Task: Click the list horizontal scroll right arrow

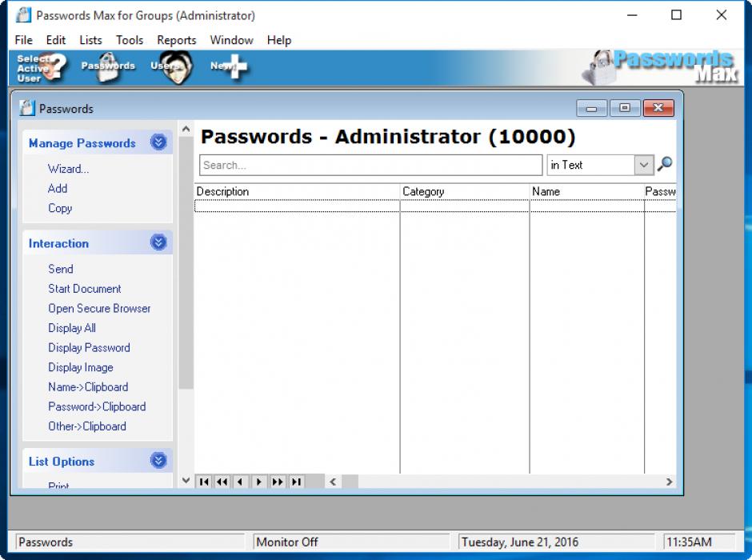Action: [669, 482]
